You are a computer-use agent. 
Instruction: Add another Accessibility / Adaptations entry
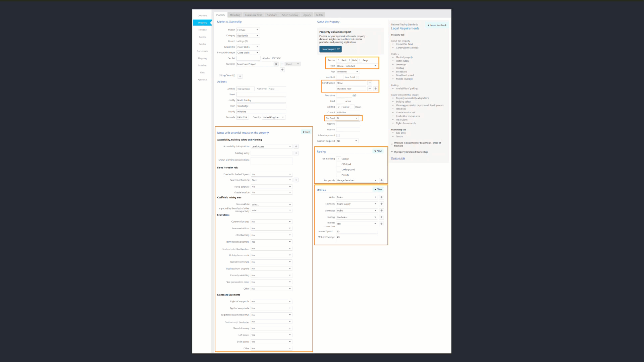(296, 146)
